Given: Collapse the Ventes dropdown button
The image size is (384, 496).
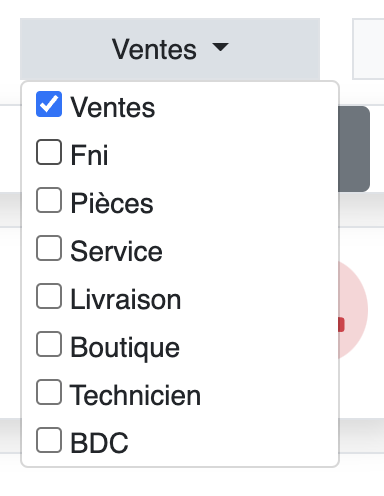Looking at the screenshot, I should click(170, 49).
